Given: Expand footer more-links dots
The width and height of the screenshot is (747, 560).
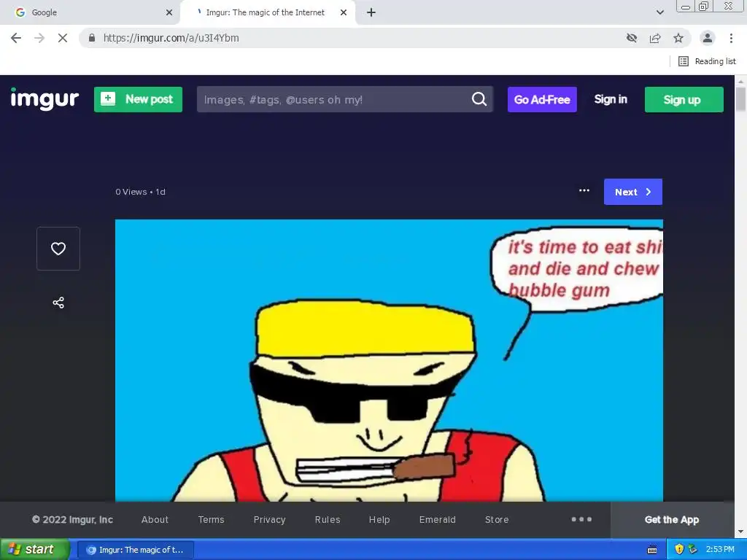Looking at the screenshot, I should tap(581, 519).
